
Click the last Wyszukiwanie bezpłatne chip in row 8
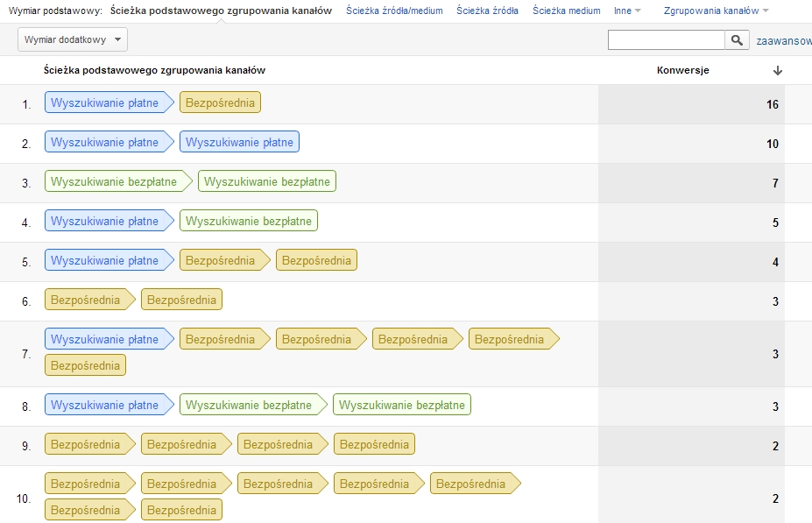(x=402, y=405)
